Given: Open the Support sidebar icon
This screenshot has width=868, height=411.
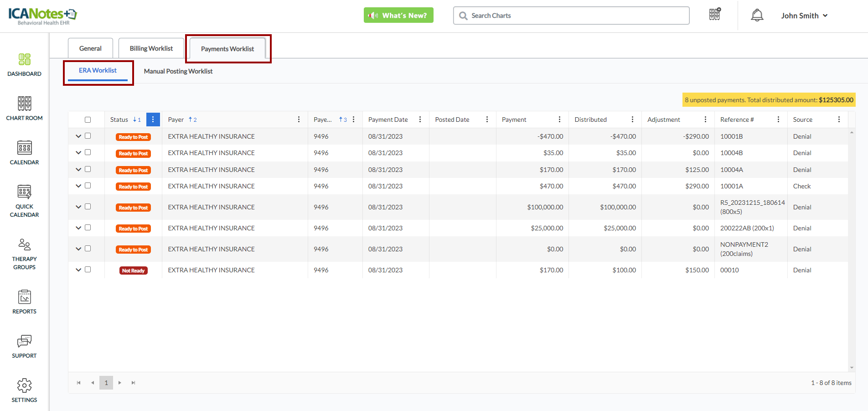Looking at the screenshot, I should 24,346.
